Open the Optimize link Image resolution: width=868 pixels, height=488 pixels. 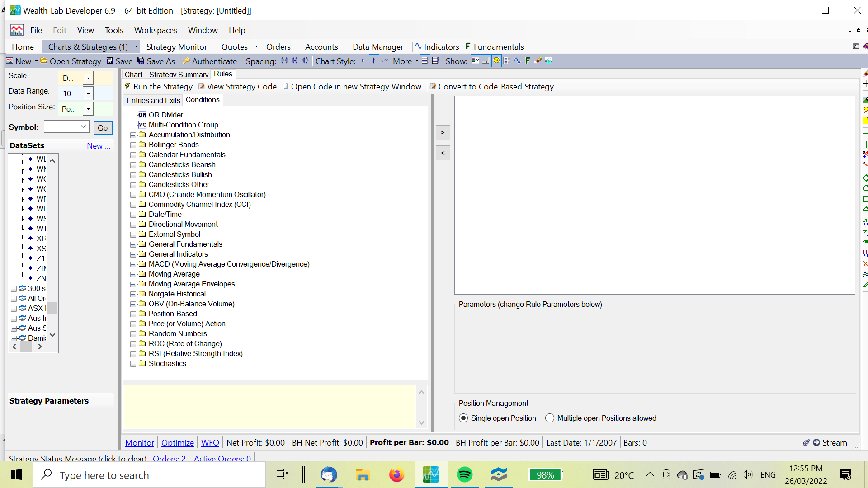[178, 443]
